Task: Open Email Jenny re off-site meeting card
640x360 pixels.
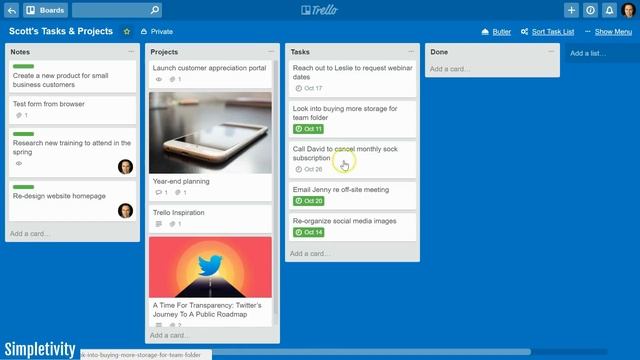Action: [352, 195]
